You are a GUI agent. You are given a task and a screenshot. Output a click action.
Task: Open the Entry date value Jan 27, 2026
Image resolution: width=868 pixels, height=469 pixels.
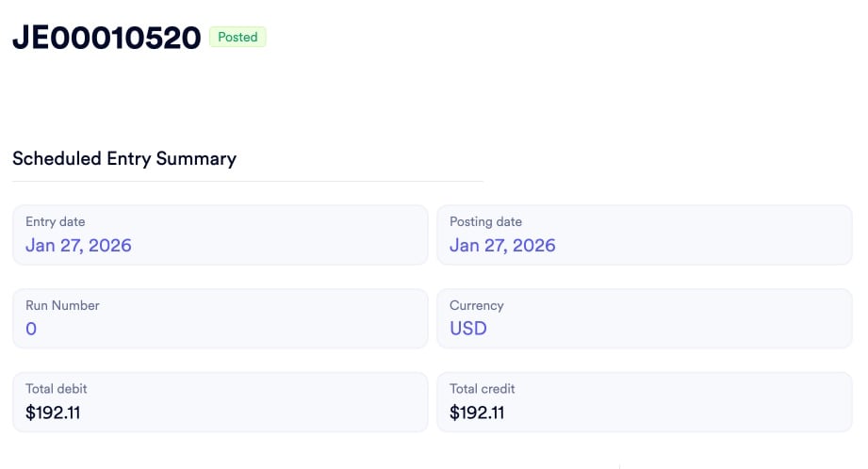78,246
